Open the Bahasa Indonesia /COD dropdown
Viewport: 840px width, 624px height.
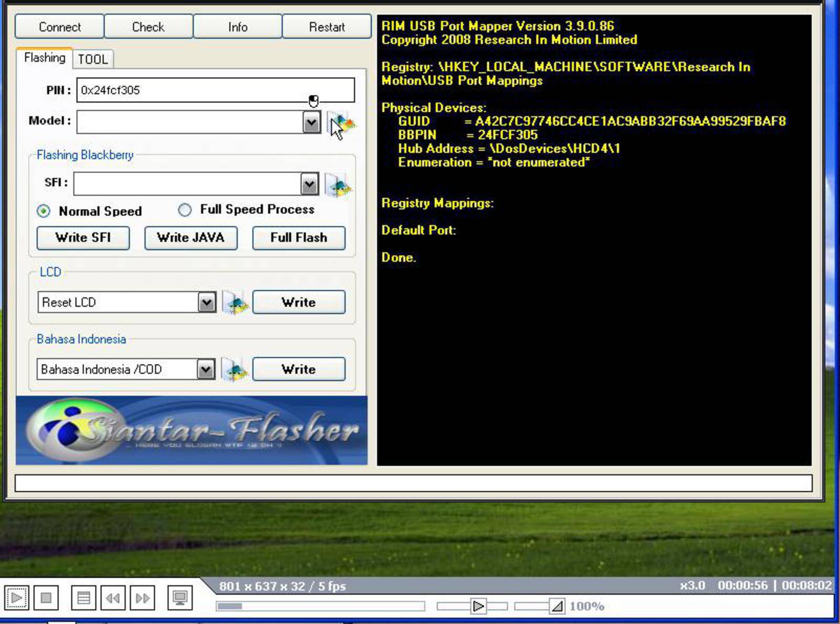tap(205, 369)
